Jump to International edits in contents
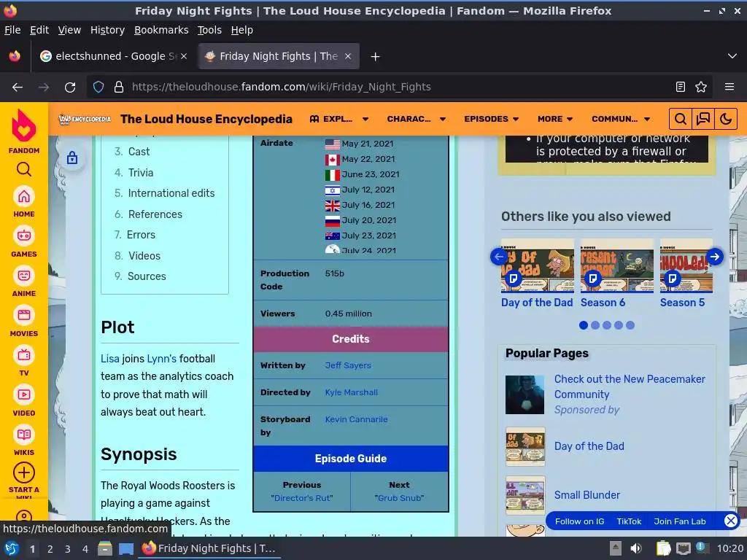 (171, 192)
